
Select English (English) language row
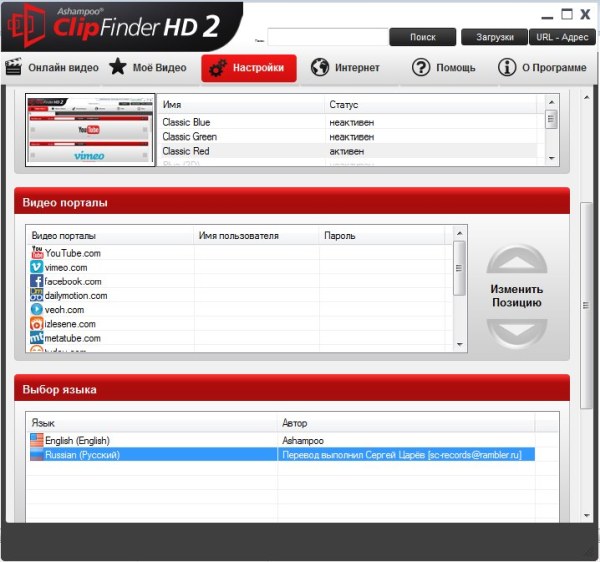pos(282,440)
